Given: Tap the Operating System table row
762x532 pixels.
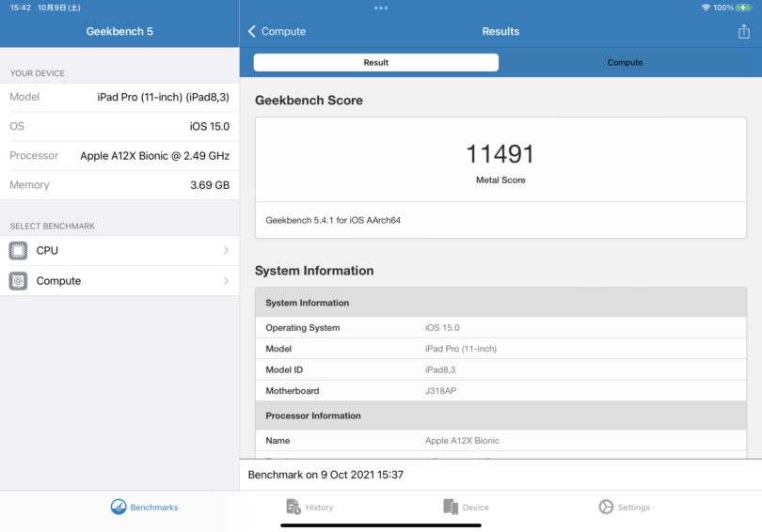Looking at the screenshot, I should pyautogui.click(x=500, y=328).
